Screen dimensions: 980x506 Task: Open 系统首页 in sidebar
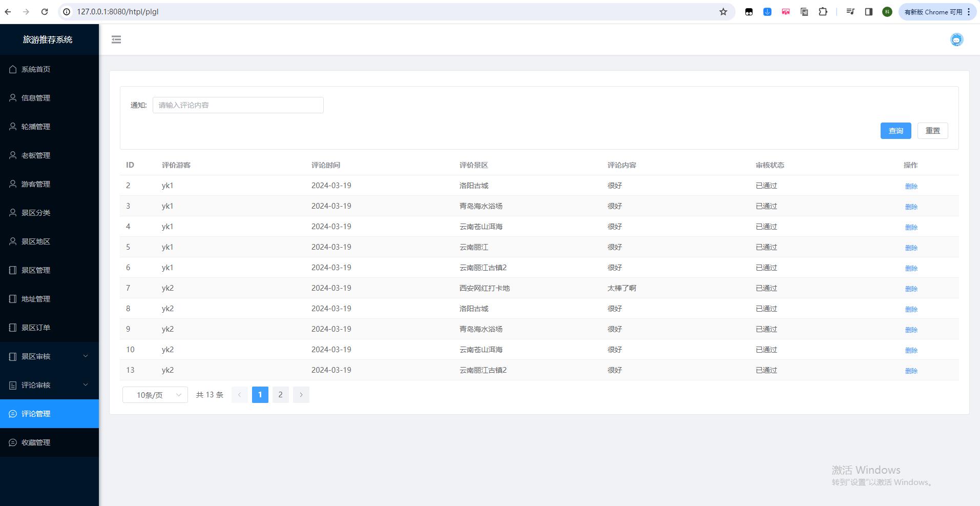(x=49, y=69)
